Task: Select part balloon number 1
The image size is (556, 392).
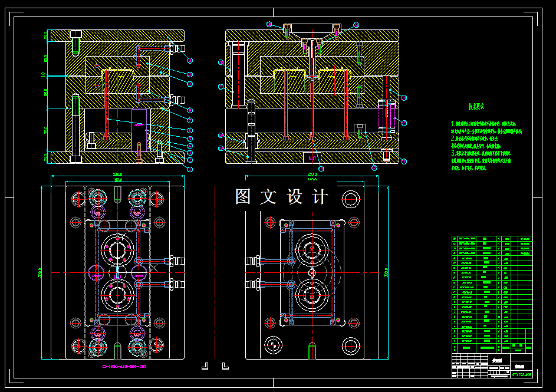Action: coord(190,169)
